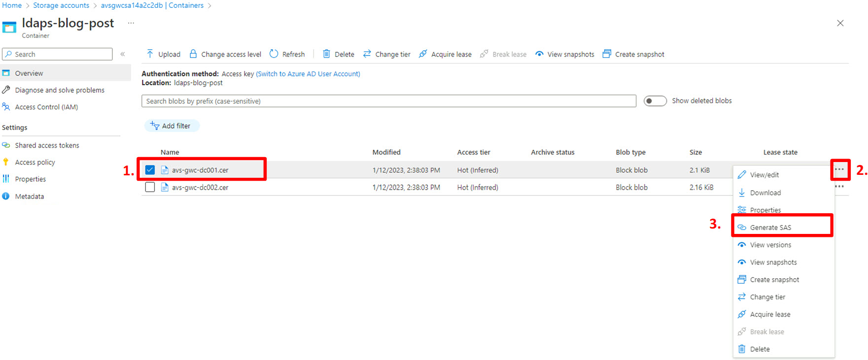This screenshot has height=360, width=868.
Task: Click Break lease in top toolbar
Action: (x=503, y=54)
